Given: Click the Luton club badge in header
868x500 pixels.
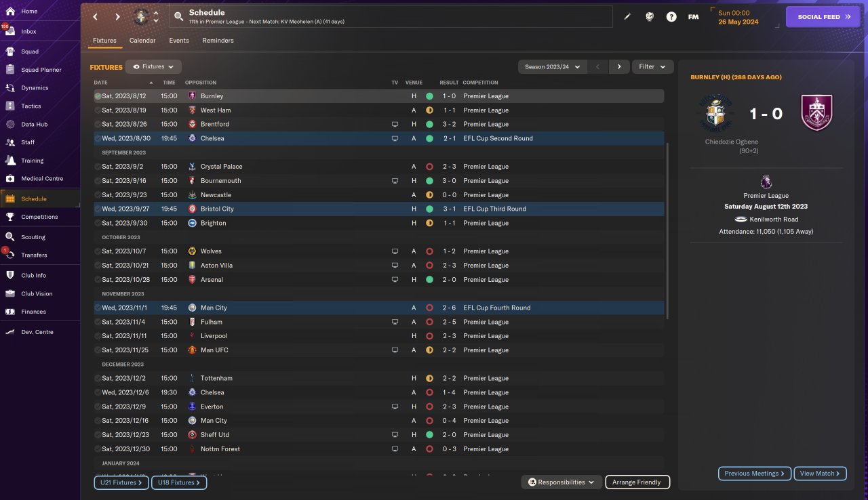Looking at the screenshot, I should tap(141, 16).
